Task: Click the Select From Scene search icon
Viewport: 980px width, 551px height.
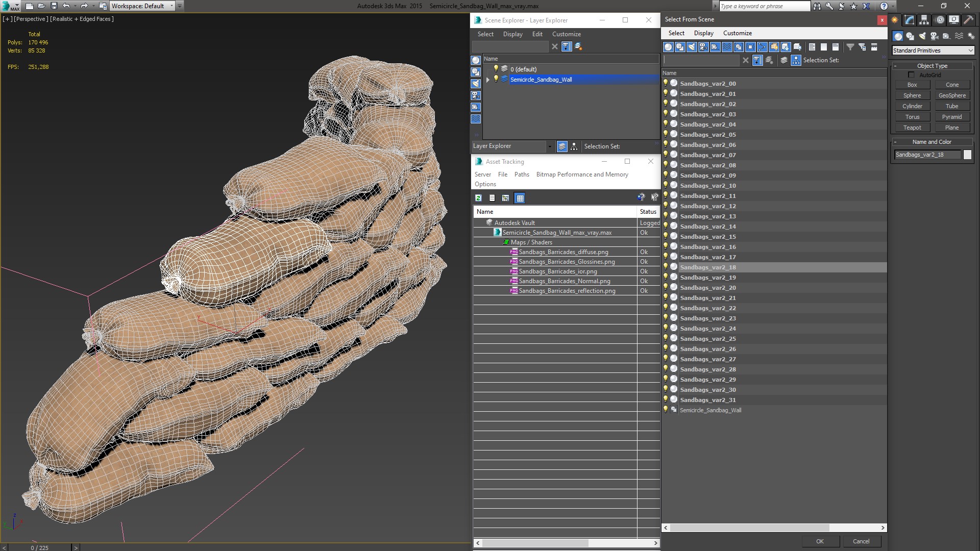Action: (756, 60)
